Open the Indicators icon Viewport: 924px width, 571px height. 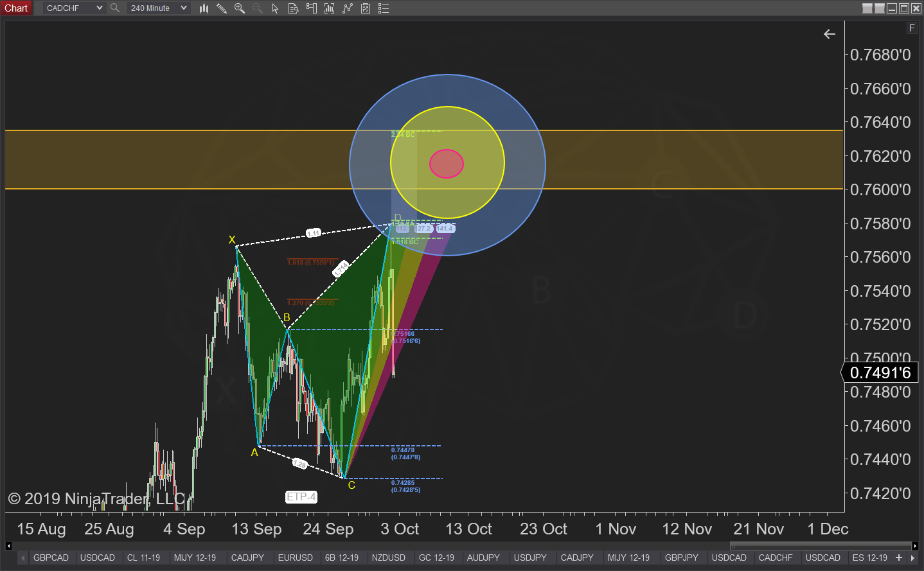click(x=330, y=8)
